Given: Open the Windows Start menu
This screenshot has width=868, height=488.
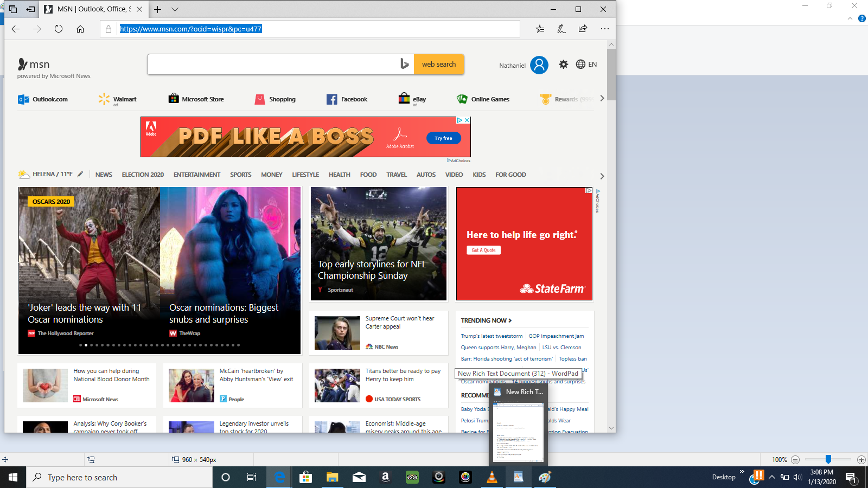Looking at the screenshot, I should (13, 477).
